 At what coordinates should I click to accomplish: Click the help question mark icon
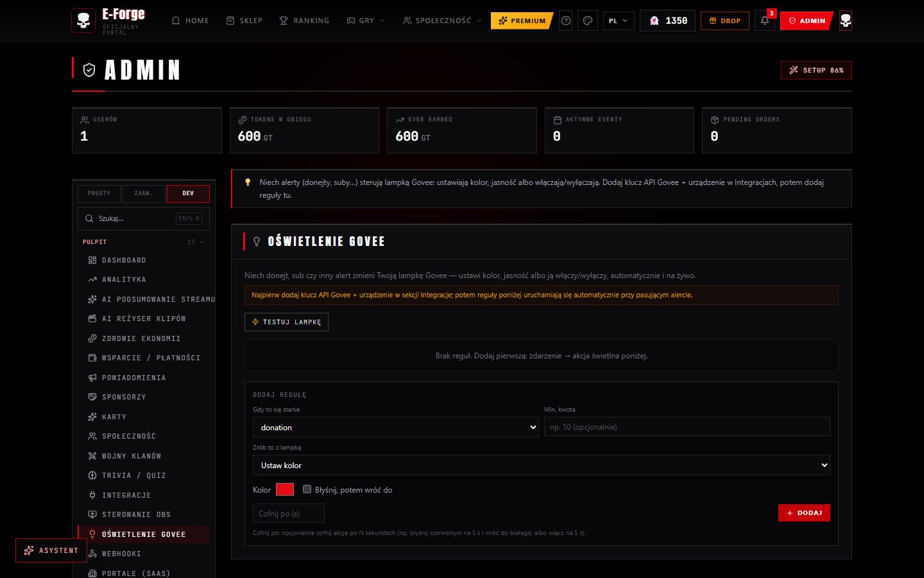pos(566,21)
